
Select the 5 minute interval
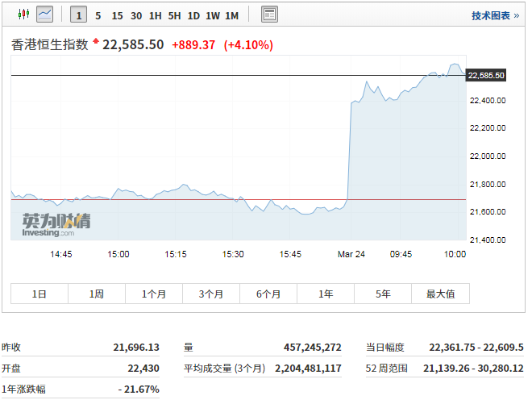[98, 15]
